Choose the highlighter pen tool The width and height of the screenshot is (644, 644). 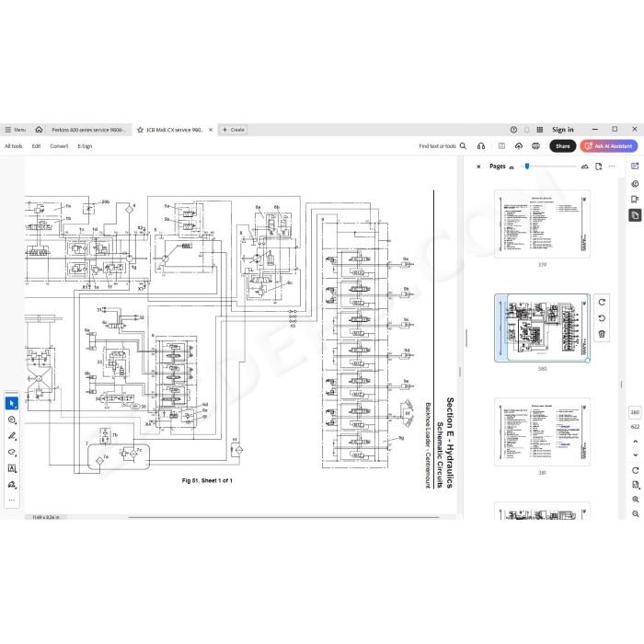point(12,436)
